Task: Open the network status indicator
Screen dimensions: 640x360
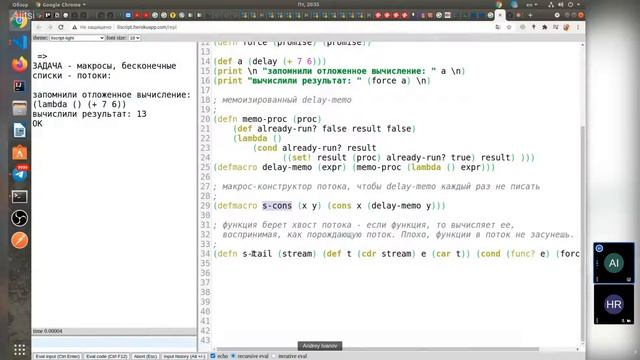Action: click(x=551, y=4)
